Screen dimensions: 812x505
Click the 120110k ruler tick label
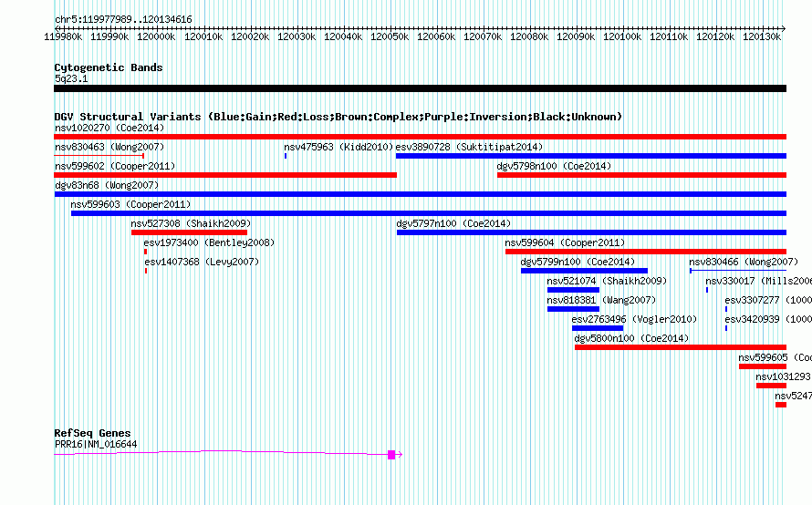669,37
